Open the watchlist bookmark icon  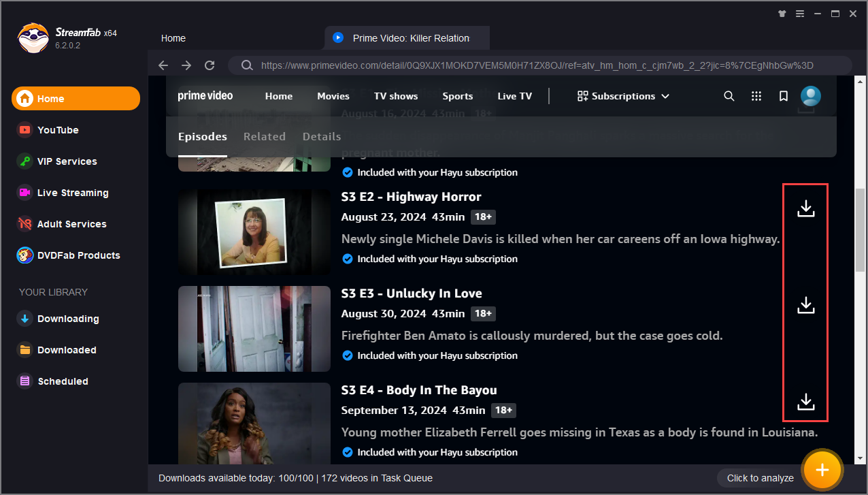pos(783,96)
